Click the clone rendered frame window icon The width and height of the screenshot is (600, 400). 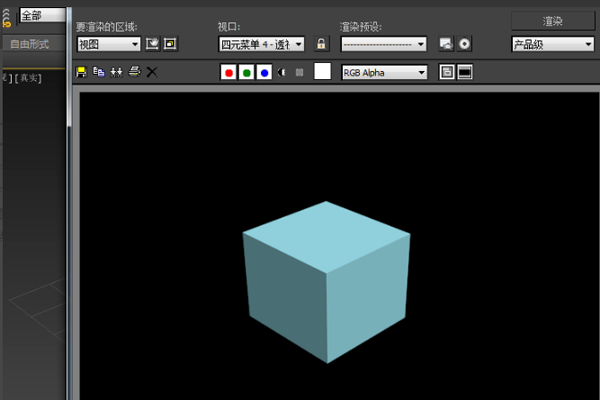[116, 72]
